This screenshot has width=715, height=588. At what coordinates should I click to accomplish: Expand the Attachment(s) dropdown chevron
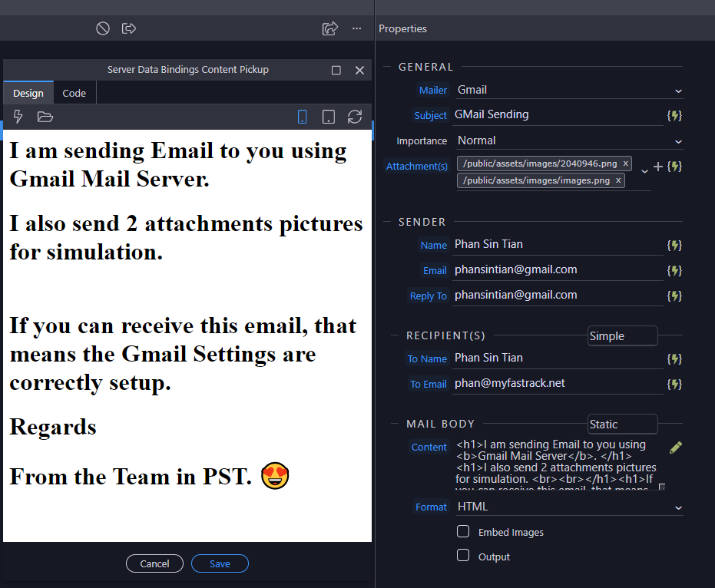[x=644, y=171]
